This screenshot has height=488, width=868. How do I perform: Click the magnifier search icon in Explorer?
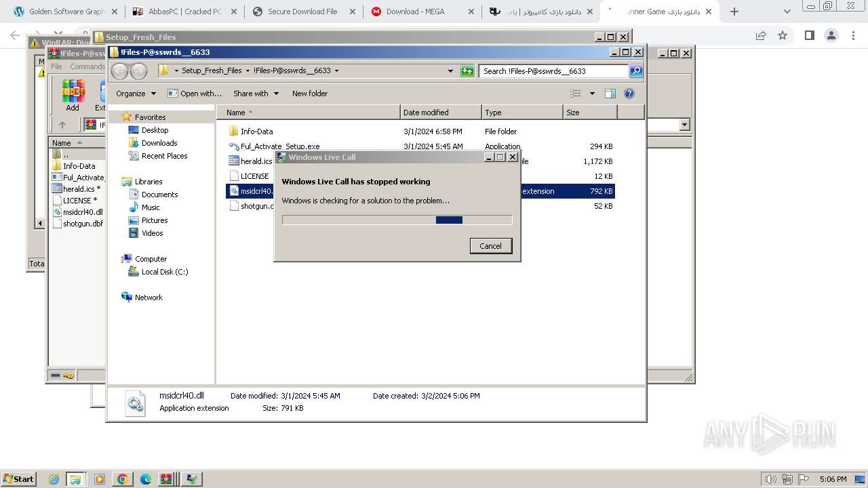pyautogui.click(x=635, y=70)
